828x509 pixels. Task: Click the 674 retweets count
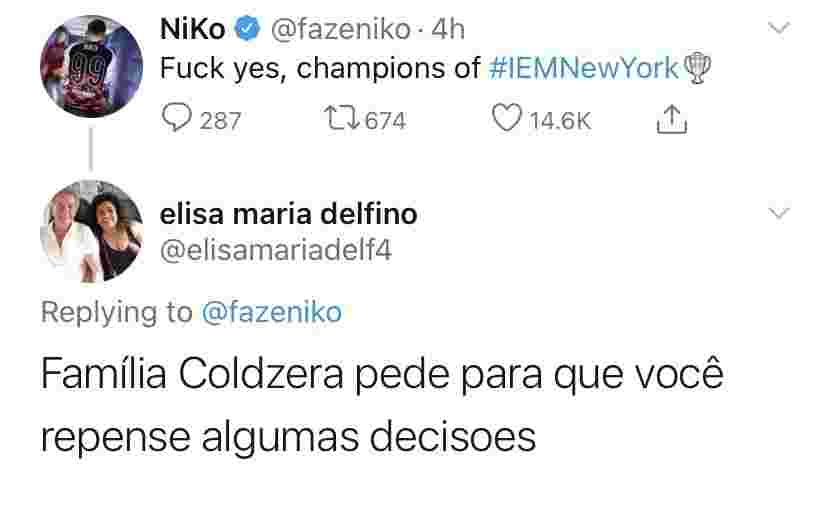click(385, 121)
